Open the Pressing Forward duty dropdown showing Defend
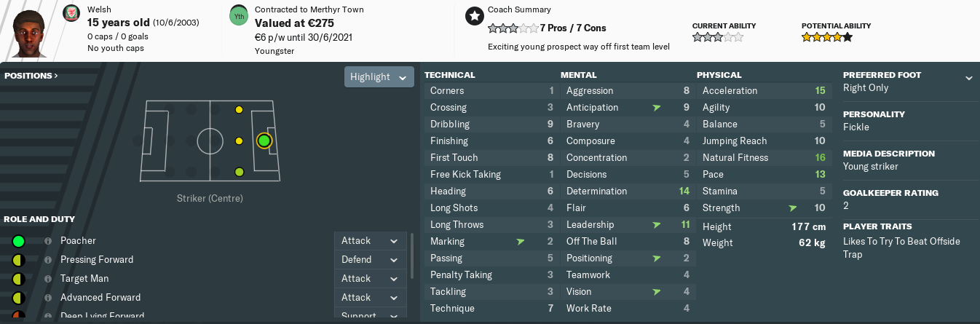980x324 pixels. coord(369,260)
